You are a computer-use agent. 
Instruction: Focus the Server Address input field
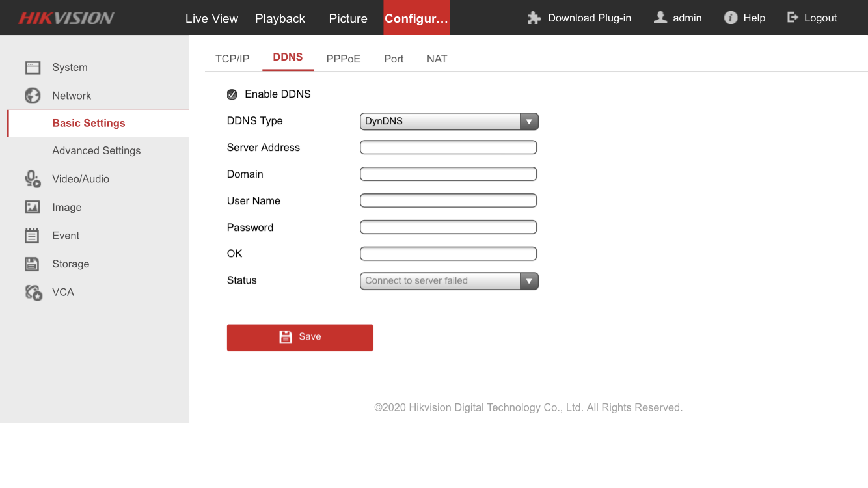[x=448, y=148]
